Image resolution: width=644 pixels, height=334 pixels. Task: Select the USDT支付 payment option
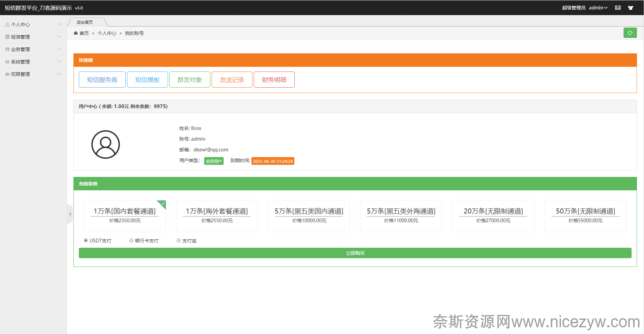click(86, 240)
